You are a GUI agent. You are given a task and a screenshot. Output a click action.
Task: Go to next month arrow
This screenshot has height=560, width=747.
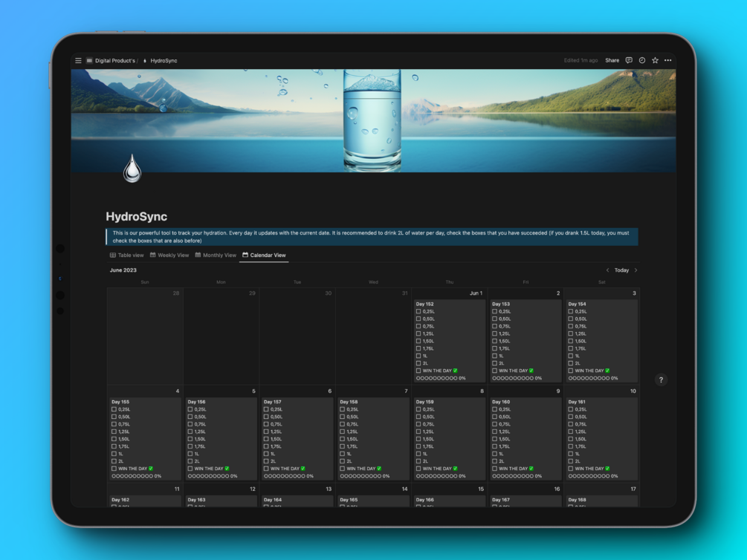pyautogui.click(x=636, y=270)
